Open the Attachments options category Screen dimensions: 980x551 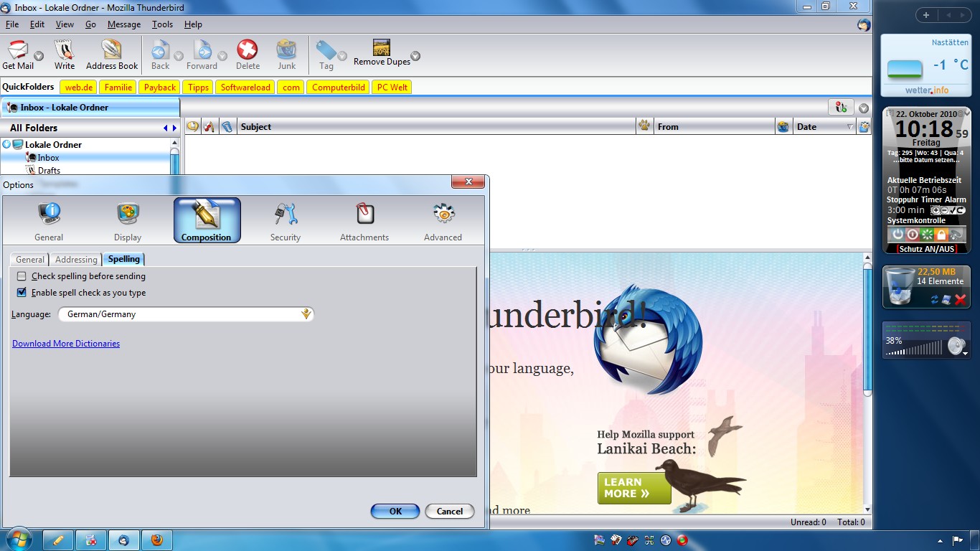pos(364,221)
